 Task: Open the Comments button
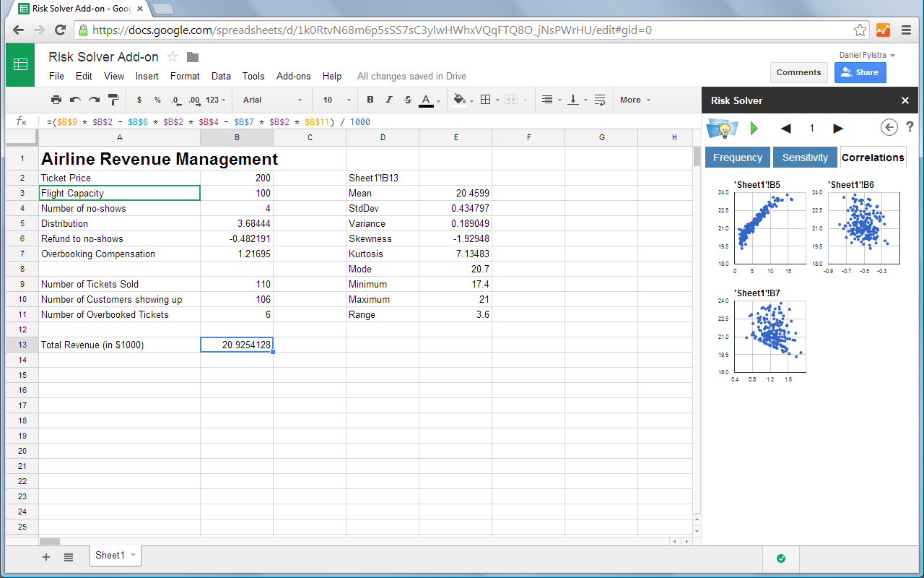[798, 72]
